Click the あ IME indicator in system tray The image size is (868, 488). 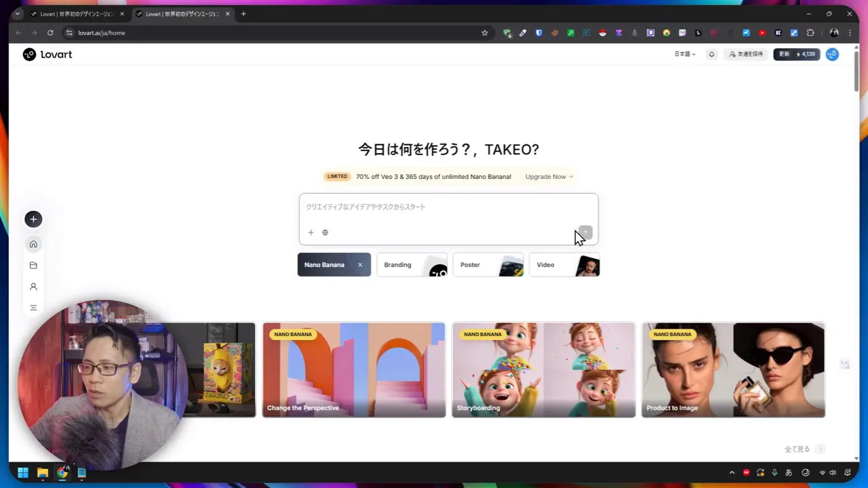[x=789, y=473]
